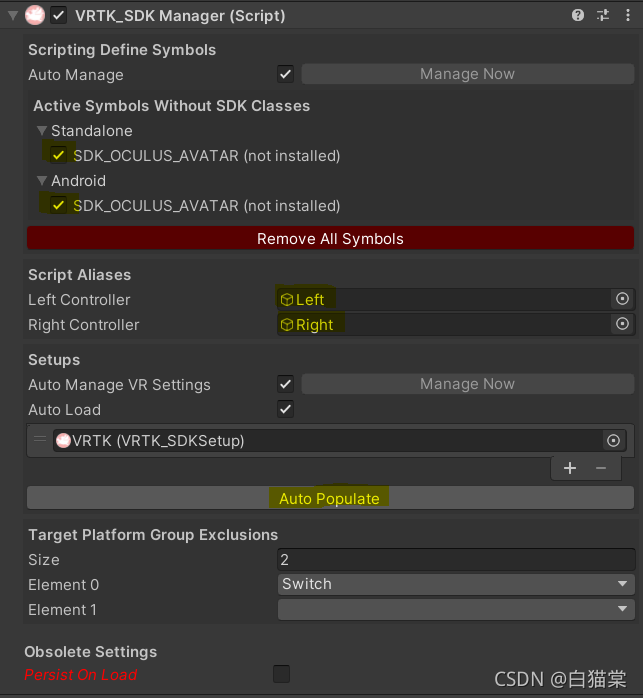Viewport: 643px width, 698px height.
Task: Click the Right Controller label
Action: click(84, 325)
